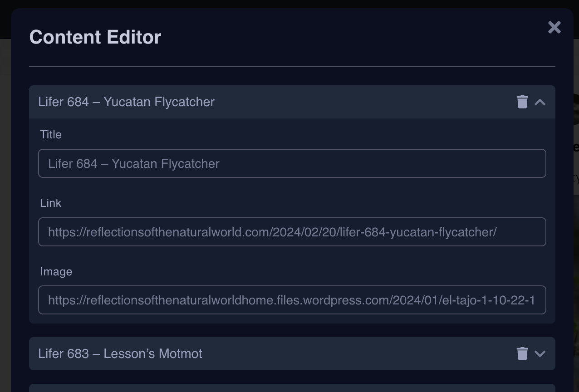Click the Lifer 684 – Yucatan Flycatcher header text
This screenshot has width=579, height=392.
click(x=126, y=102)
